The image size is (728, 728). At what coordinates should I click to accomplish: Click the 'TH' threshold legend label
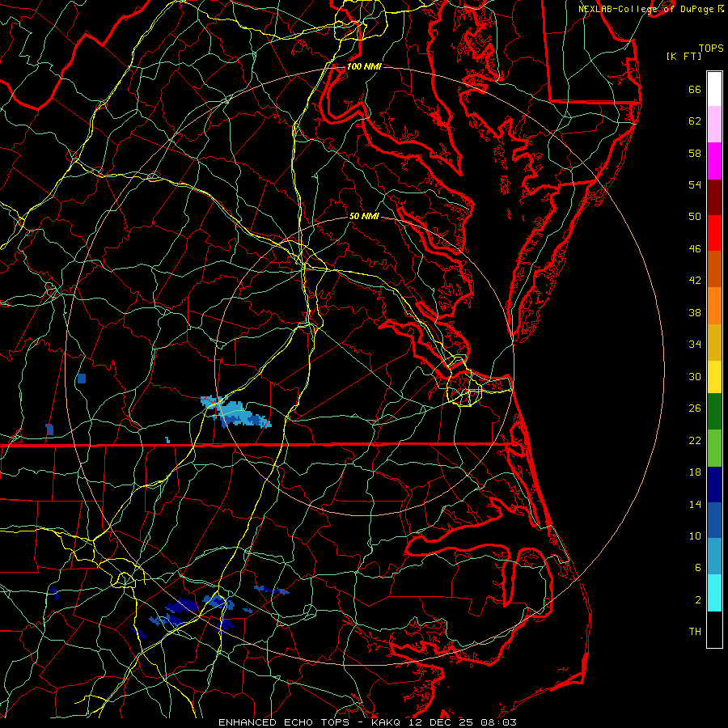[x=695, y=632]
